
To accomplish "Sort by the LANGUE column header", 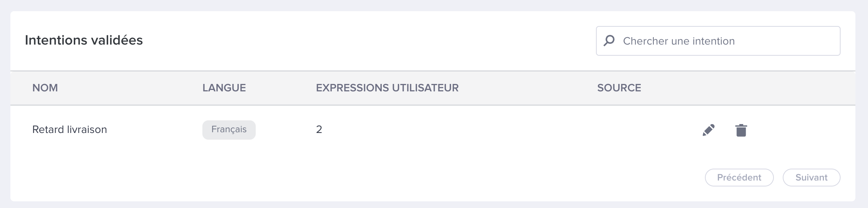I will (x=224, y=88).
